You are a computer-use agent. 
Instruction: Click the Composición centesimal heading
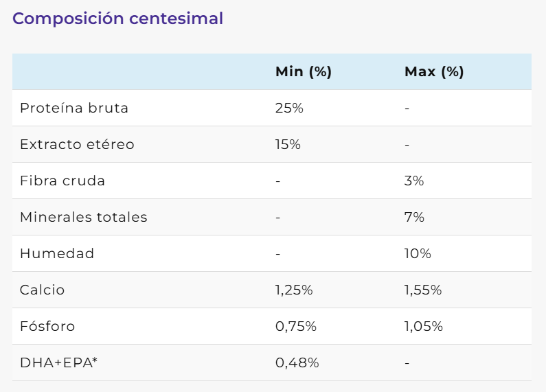click(117, 19)
